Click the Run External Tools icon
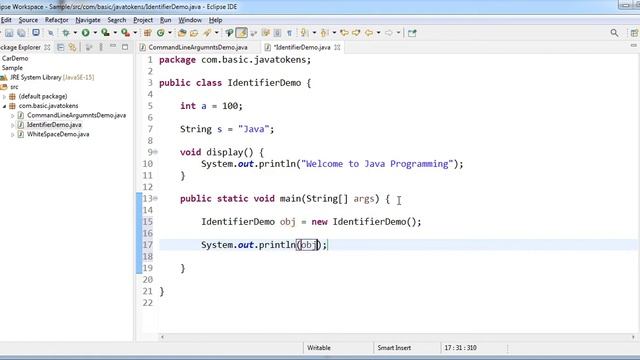 pyautogui.click(x=125, y=33)
